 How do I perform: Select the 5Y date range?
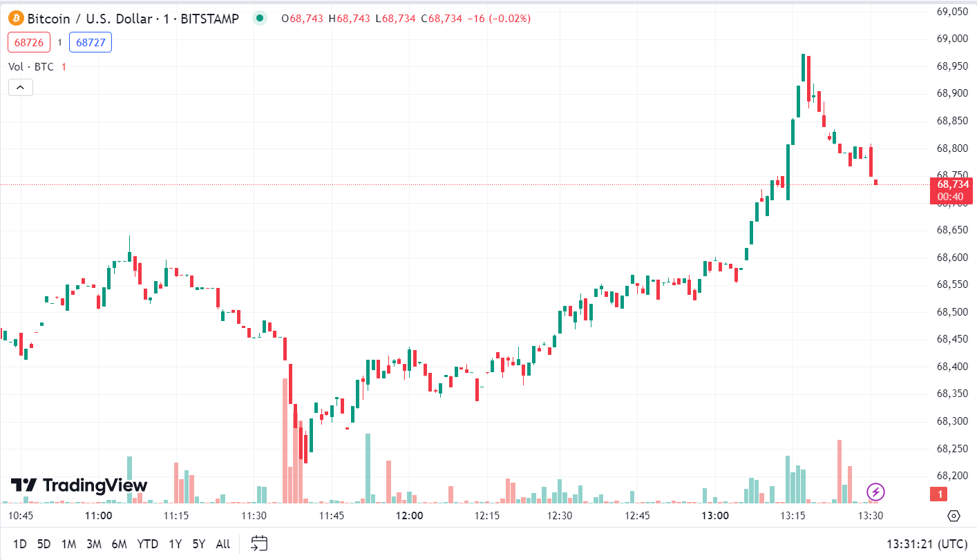[x=199, y=544]
